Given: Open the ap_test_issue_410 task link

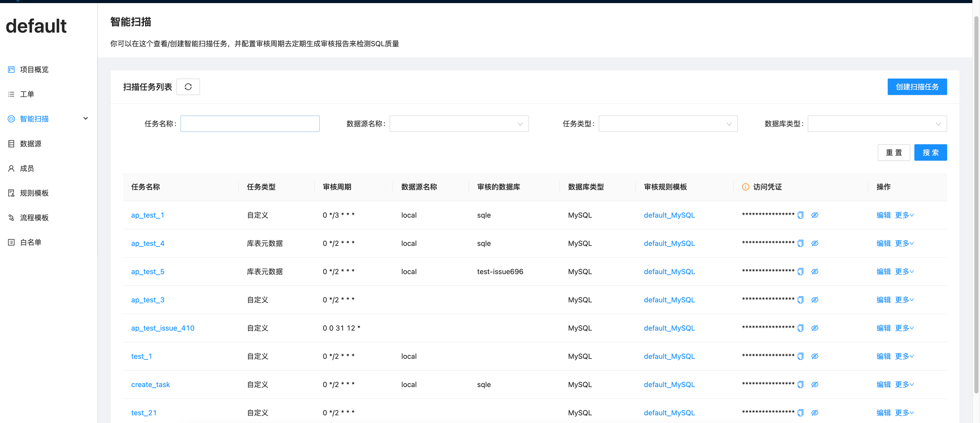Looking at the screenshot, I should tap(163, 328).
